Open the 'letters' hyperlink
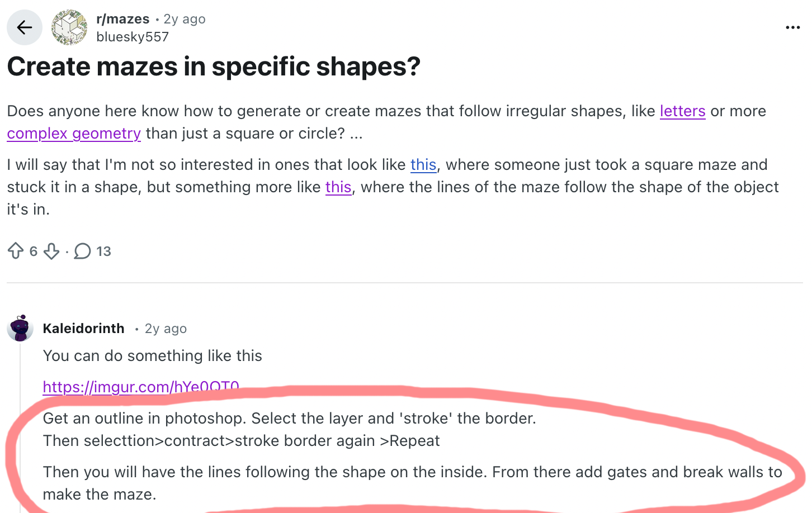This screenshot has height=513, width=812. coord(682,111)
